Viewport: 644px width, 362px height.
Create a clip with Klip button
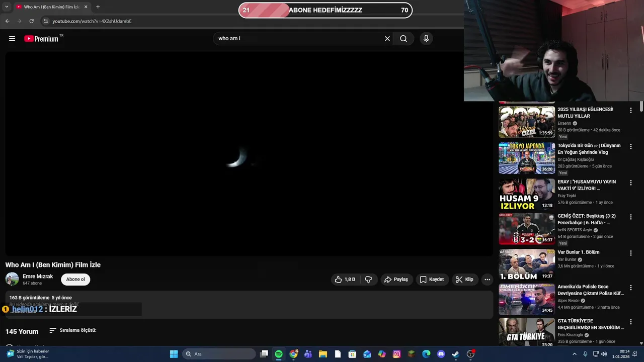[x=464, y=280]
